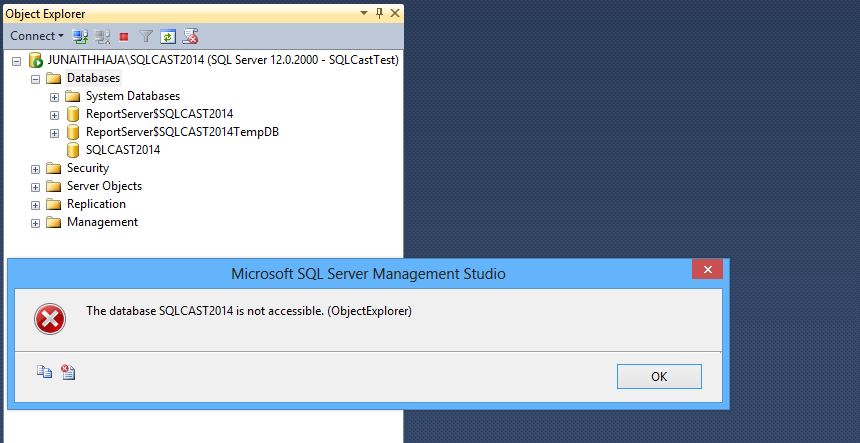Click the Copy message text icon

(x=44, y=372)
